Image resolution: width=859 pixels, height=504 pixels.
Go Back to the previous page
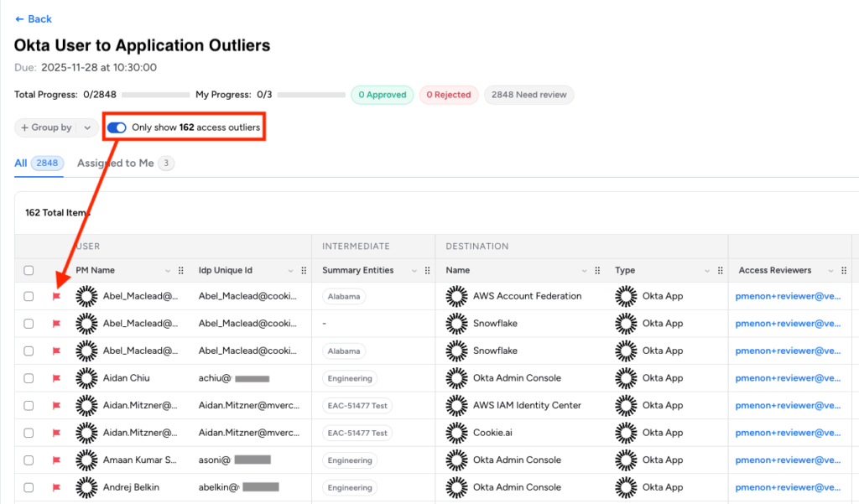click(x=34, y=18)
